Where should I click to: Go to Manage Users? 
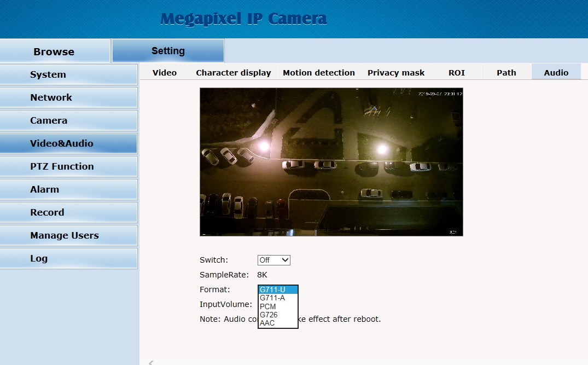68,235
